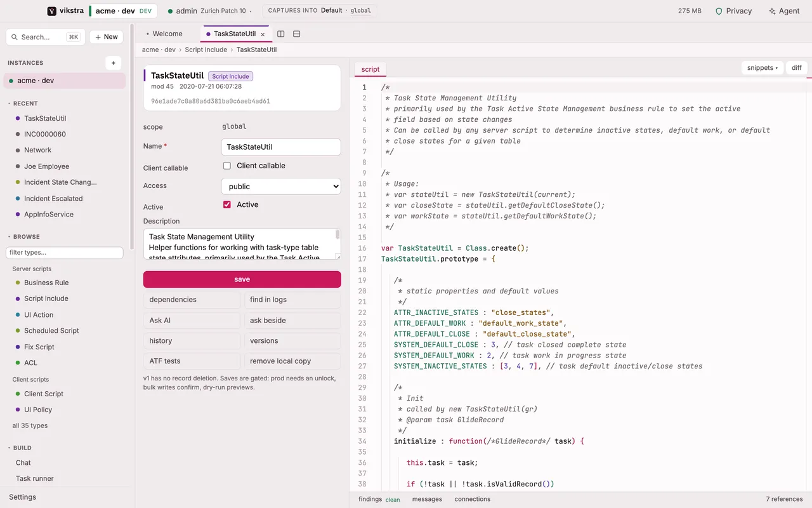Click the red save button
Image resolution: width=812 pixels, height=508 pixels.
[242, 279]
